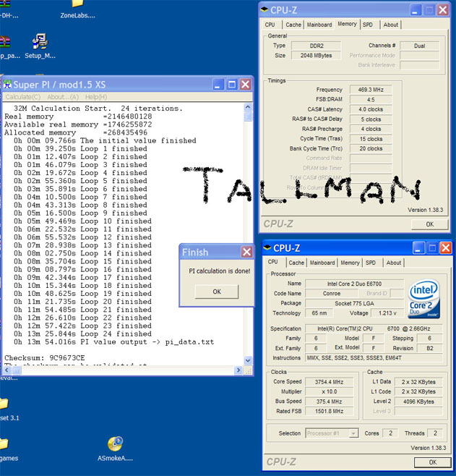Click the Checksum: 9C9673CE line

(45, 358)
